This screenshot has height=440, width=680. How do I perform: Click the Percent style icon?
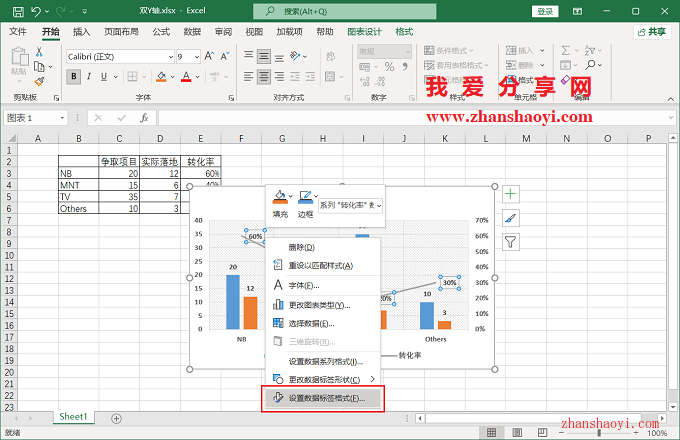[389, 67]
